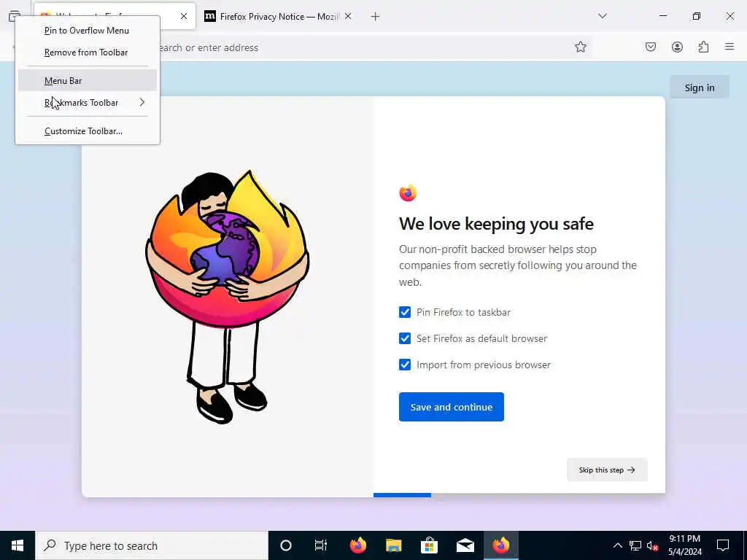Viewport: 747px width, 560px height.
Task: Uncheck Pin Firefox to taskbar
Action: point(404,312)
